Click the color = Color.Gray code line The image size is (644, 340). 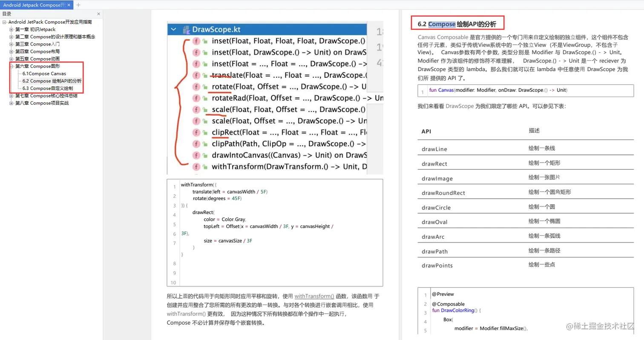point(225,219)
